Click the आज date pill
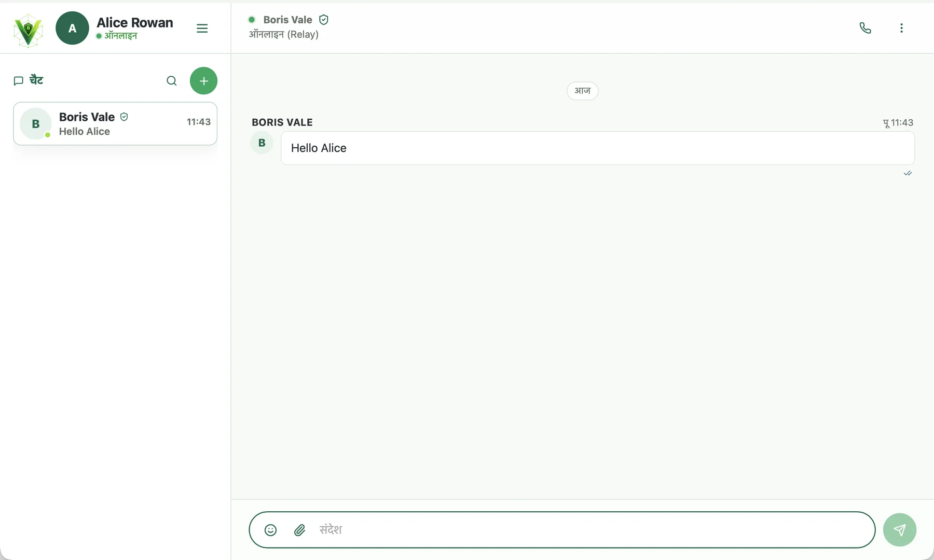Viewport: 934px width, 560px height. [x=582, y=91]
